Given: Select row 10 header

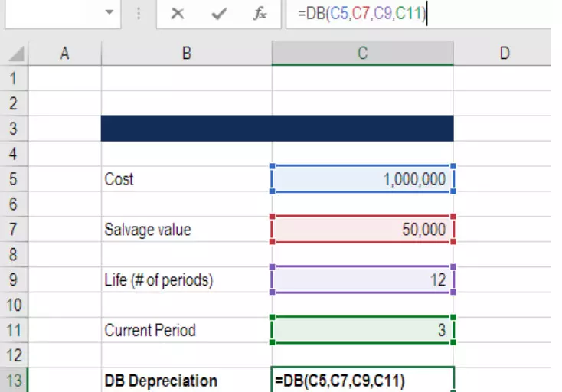Looking at the screenshot, I should [14, 305].
